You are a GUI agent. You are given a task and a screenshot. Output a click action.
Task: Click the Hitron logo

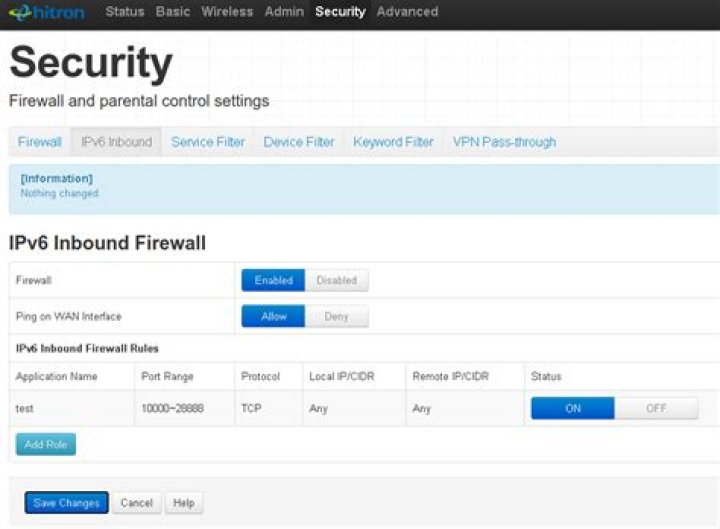coord(46,12)
